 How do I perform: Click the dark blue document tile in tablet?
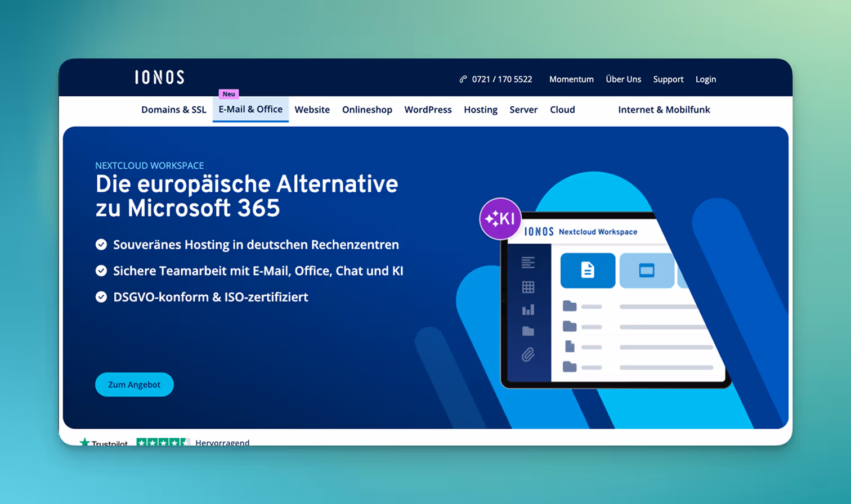click(588, 271)
